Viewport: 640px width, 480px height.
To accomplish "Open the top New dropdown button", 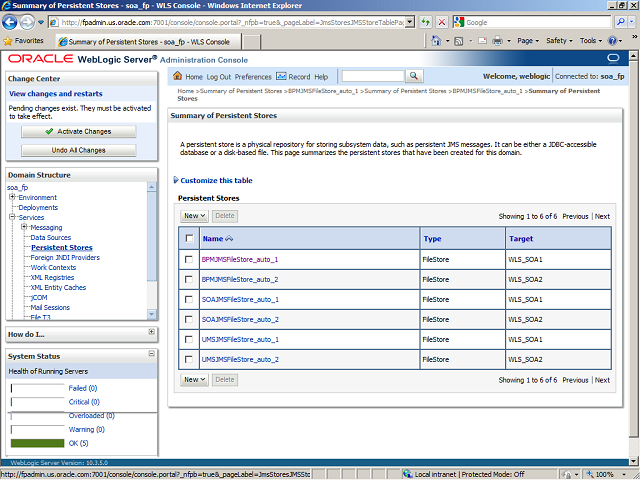I will [194, 215].
